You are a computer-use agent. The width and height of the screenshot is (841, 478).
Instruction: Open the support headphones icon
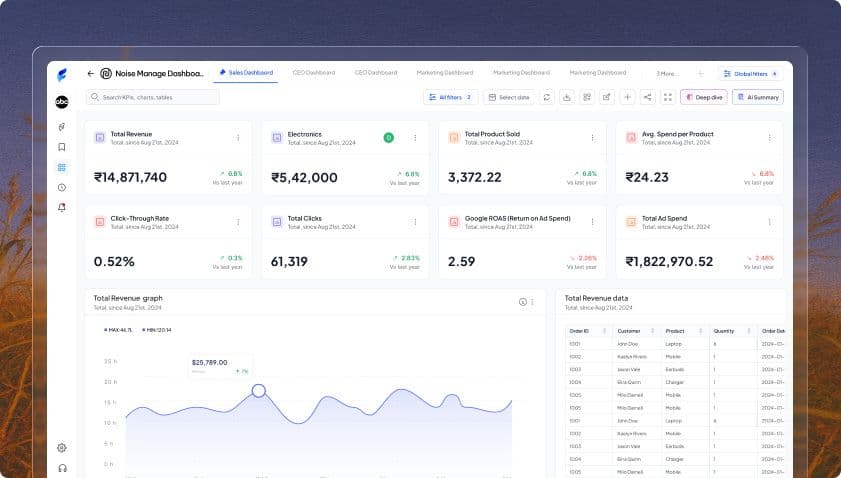[x=62, y=468]
